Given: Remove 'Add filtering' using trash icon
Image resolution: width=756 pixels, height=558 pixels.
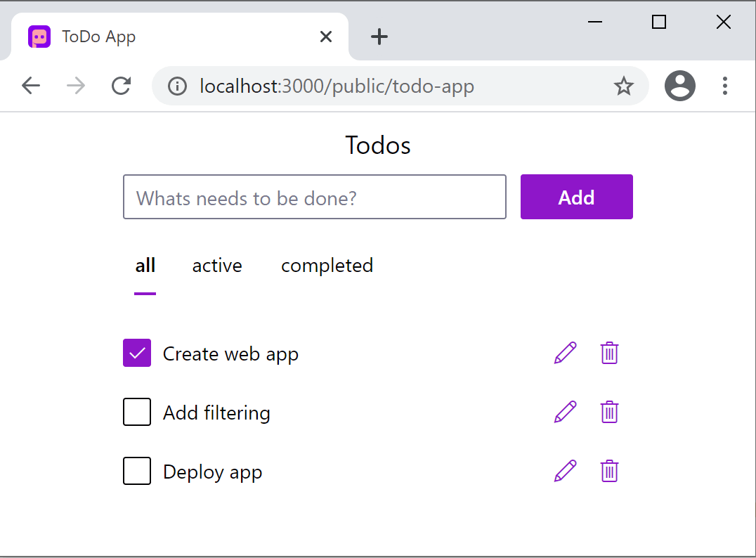Looking at the screenshot, I should click(x=609, y=412).
